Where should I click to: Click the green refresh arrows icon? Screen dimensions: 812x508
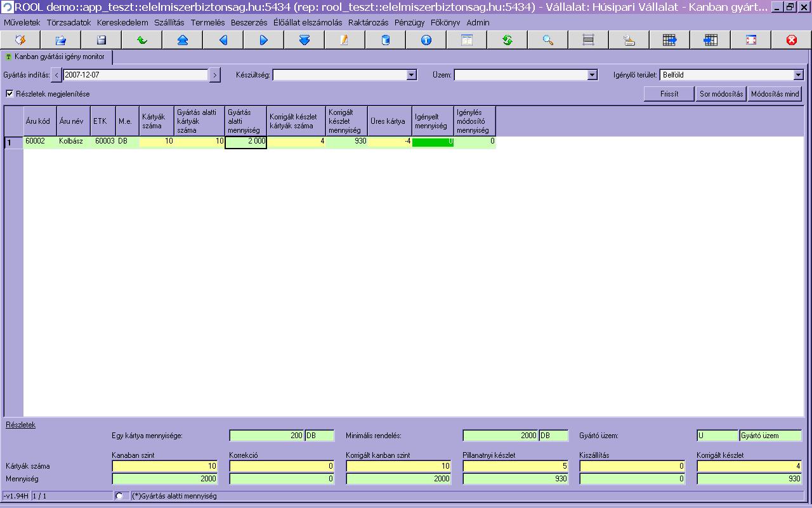point(507,40)
